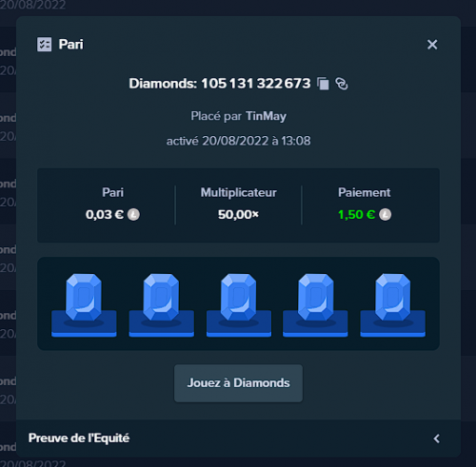Click the Litecoin icon next to Pari amount
Image resolution: width=476 pixels, height=467 pixels.
pyautogui.click(x=133, y=215)
